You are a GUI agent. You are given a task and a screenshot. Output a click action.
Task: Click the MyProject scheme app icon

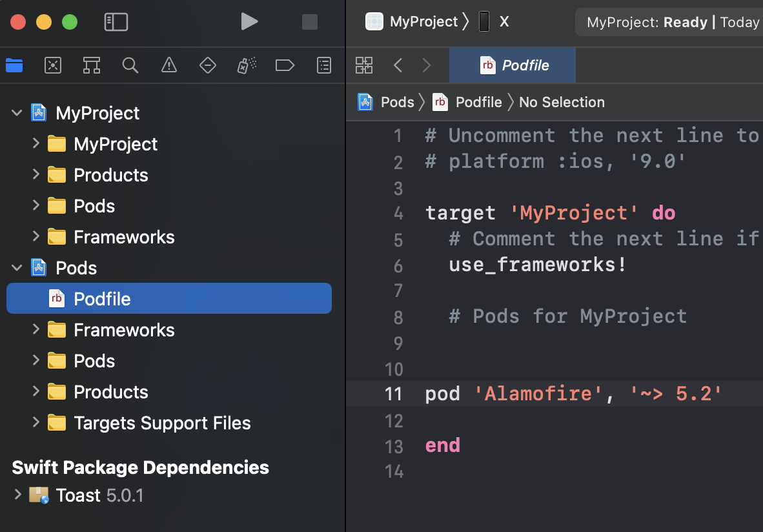click(374, 21)
